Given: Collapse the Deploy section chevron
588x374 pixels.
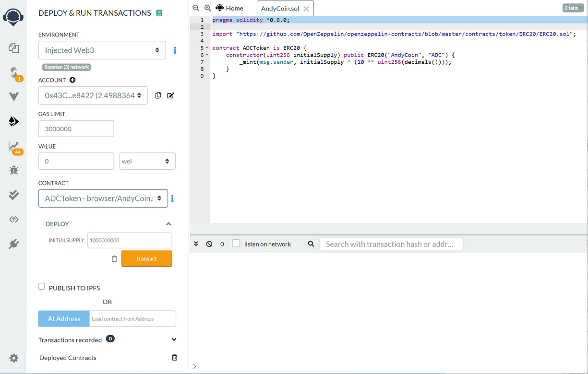Looking at the screenshot, I should (x=168, y=224).
